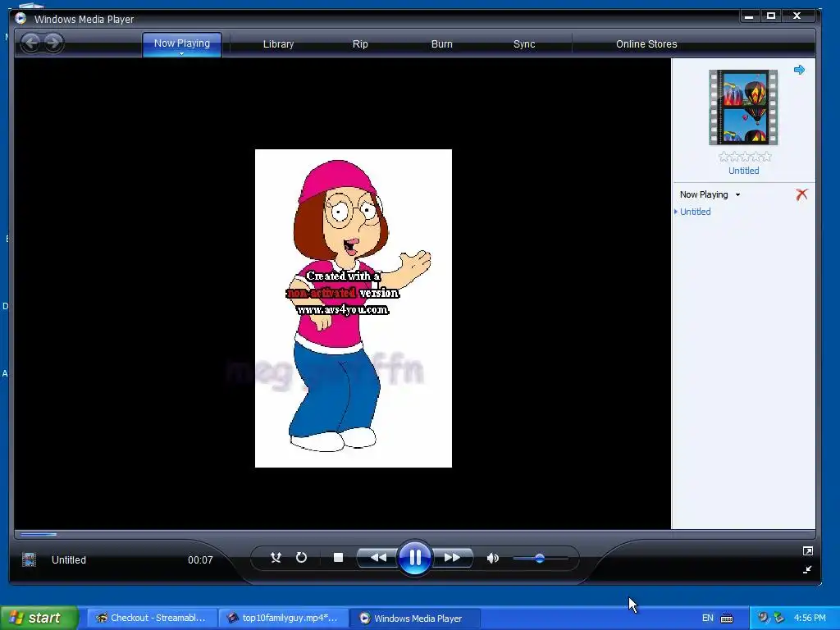Image resolution: width=840 pixels, height=630 pixels.
Task: Stop playback with the square stop button
Action: click(x=338, y=558)
